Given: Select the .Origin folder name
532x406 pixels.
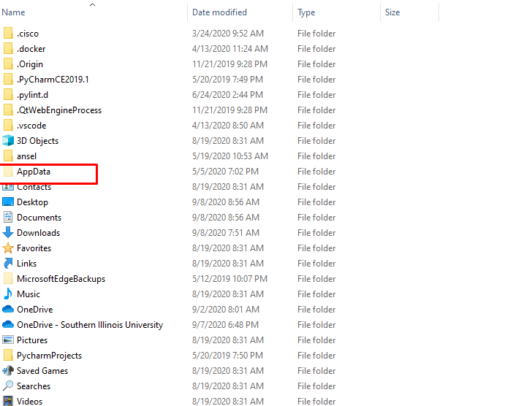Looking at the screenshot, I should click(x=30, y=64).
